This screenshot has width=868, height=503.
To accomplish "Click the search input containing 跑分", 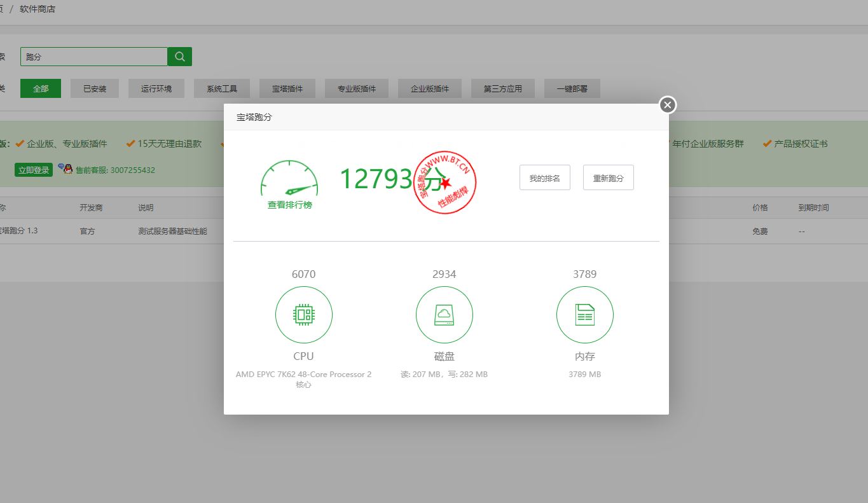I will tap(93, 57).
